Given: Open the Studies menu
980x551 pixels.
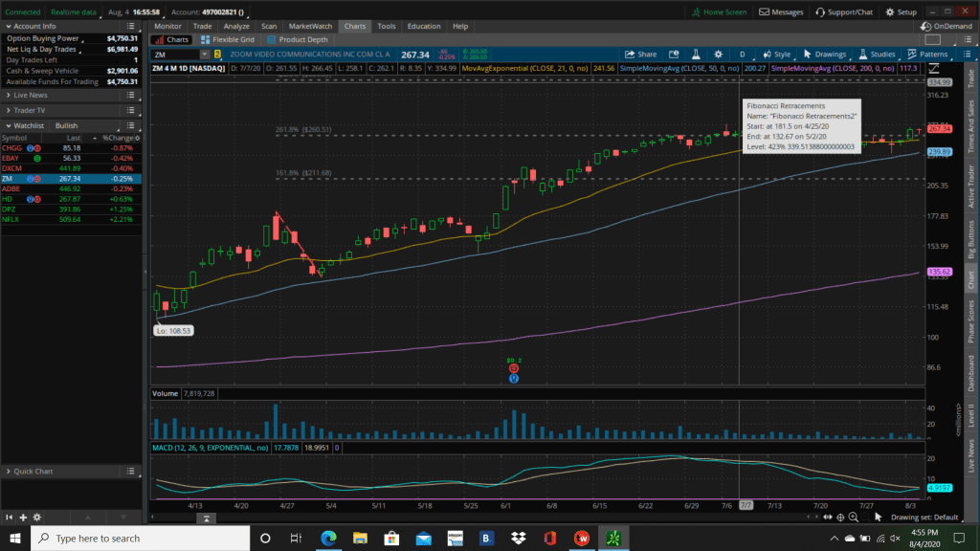Looking at the screenshot, I should click(x=877, y=55).
